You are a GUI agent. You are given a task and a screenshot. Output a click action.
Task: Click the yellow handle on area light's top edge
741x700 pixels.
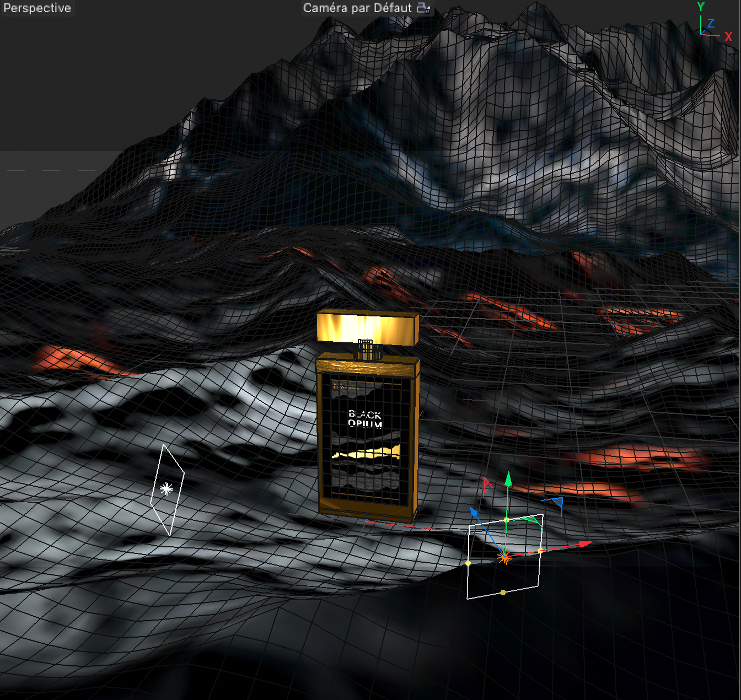[x=507, y=520]
